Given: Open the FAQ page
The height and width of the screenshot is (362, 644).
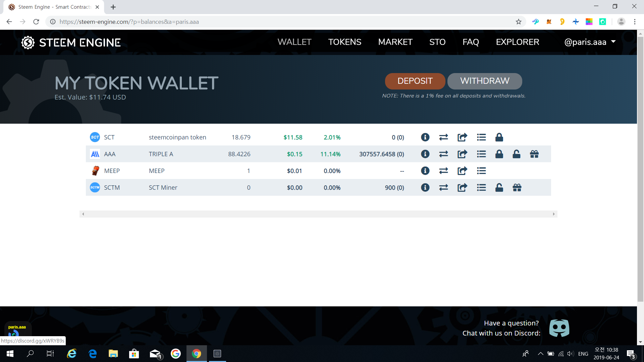Looking at the screenshot, I should 471,42.
